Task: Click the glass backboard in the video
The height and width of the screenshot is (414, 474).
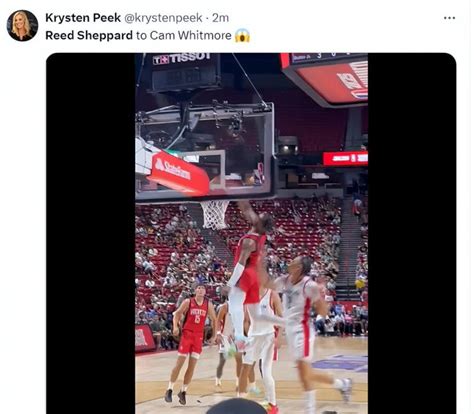Action: 206,152
